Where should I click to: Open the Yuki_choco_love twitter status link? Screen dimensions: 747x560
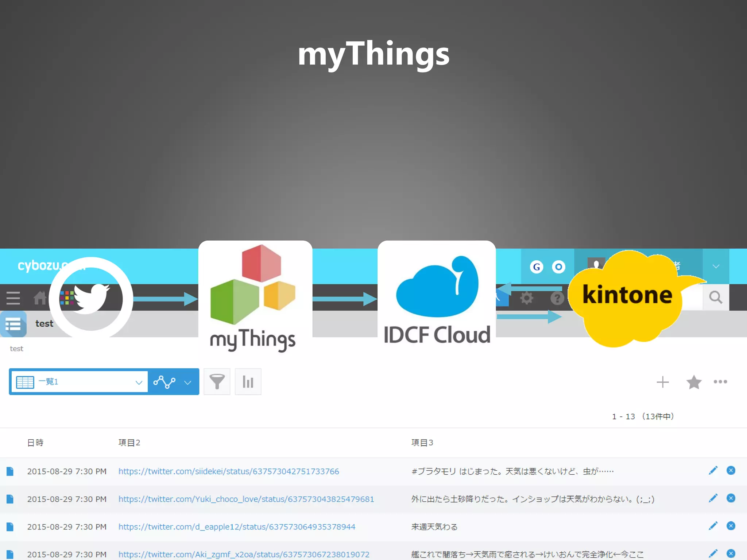[x=246, y=499]
